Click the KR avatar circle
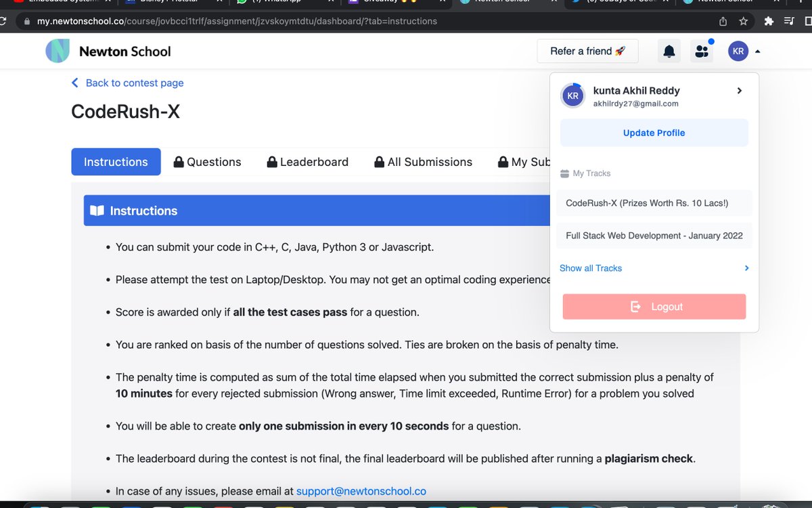The width and height of the screenshot is (812, 508). [738, 51]
